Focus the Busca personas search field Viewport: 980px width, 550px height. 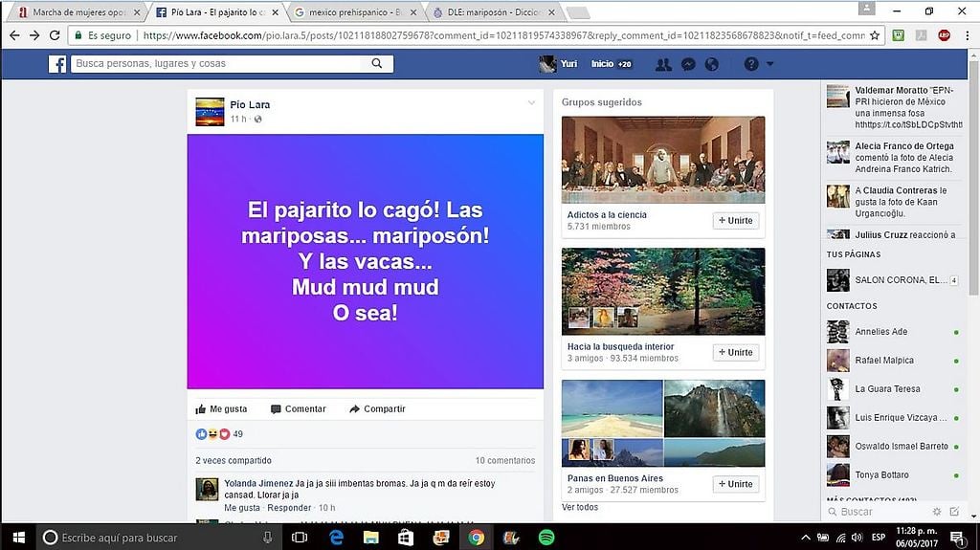(218, 64)
